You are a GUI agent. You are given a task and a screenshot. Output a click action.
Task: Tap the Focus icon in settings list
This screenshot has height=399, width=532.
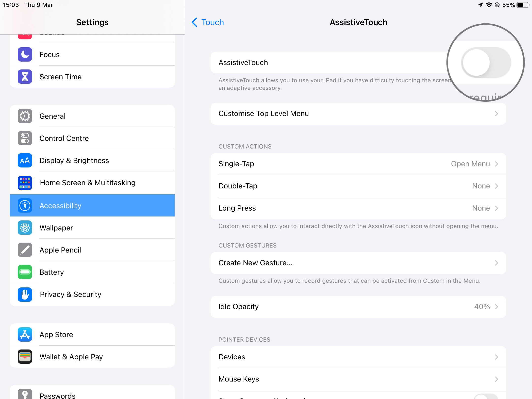[25, 54]
